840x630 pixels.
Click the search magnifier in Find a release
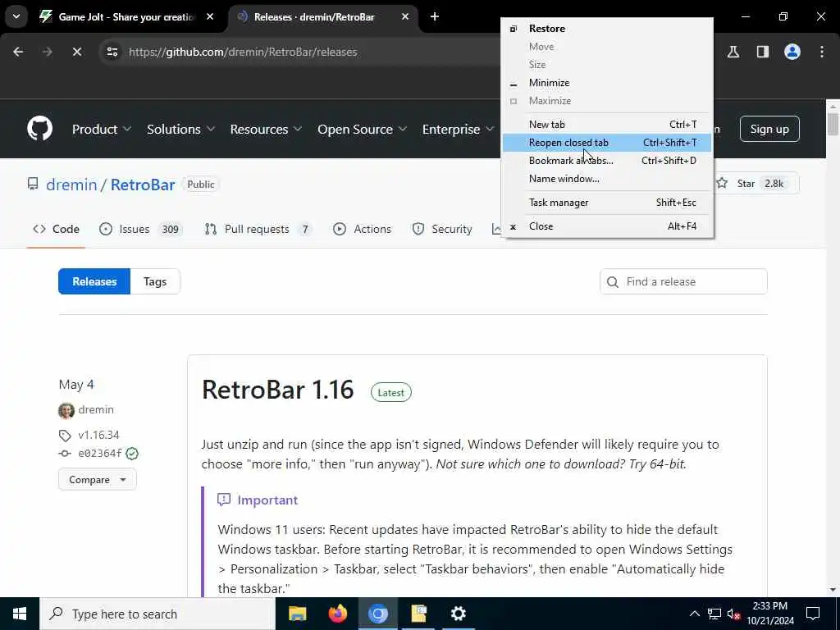[x=612, y=282]
